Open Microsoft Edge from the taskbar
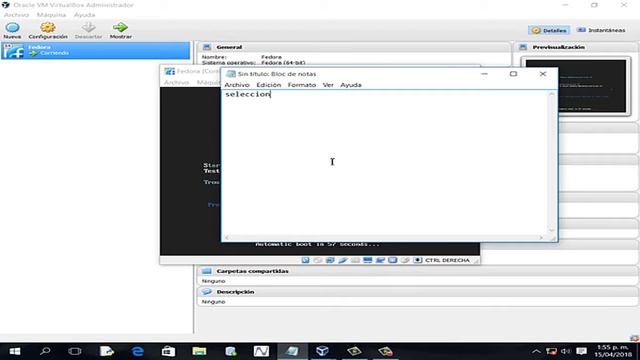This screenshot has width=640, height=360. [x=138, y=351]
